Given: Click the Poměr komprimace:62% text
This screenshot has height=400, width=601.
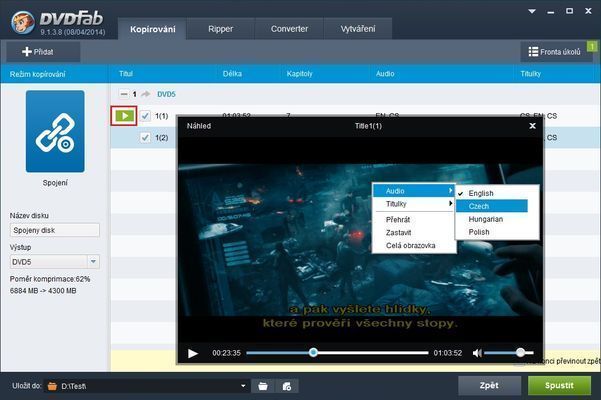Looking at the screenshot, I should [50, 279].
